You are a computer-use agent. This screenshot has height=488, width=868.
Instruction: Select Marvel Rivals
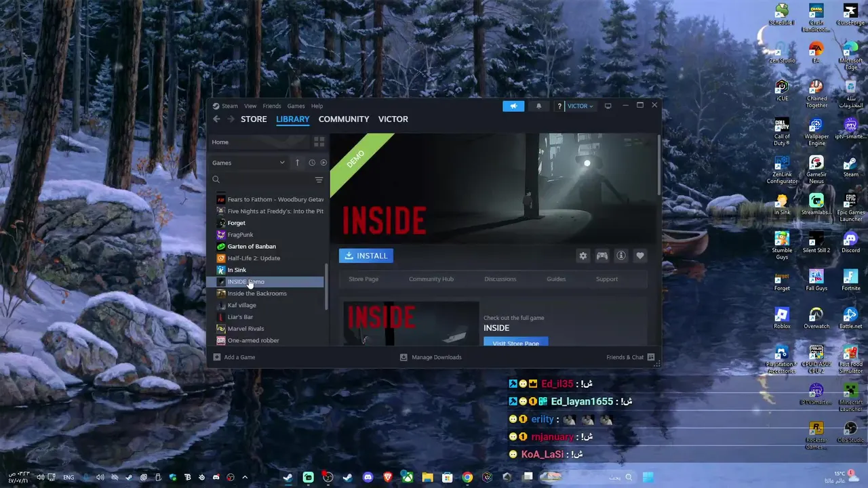coord(269,329)
